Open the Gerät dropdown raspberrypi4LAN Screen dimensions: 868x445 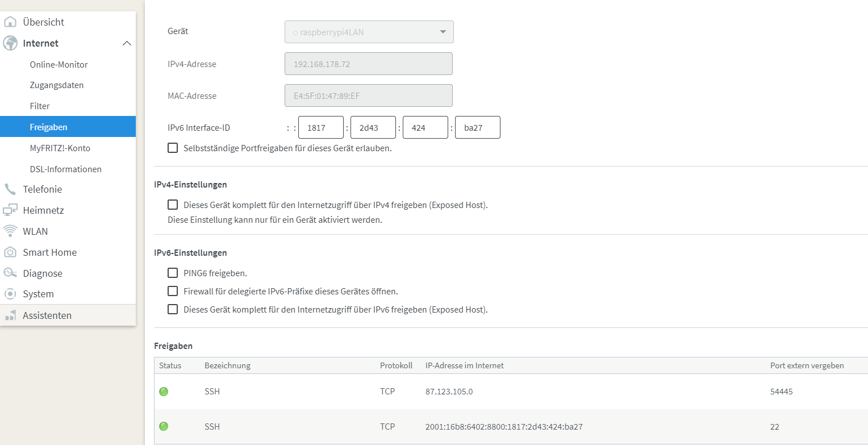369,32
